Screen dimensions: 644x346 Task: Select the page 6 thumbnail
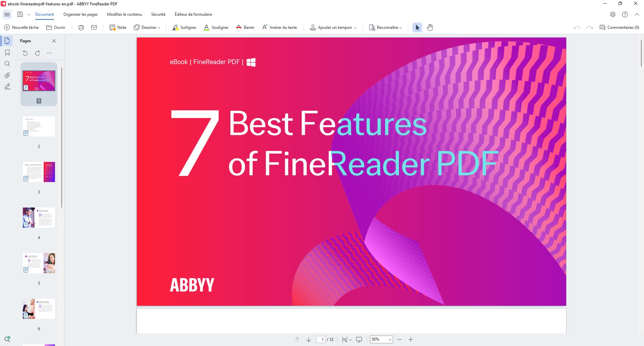pyautogui.click(x=39, y=309)
